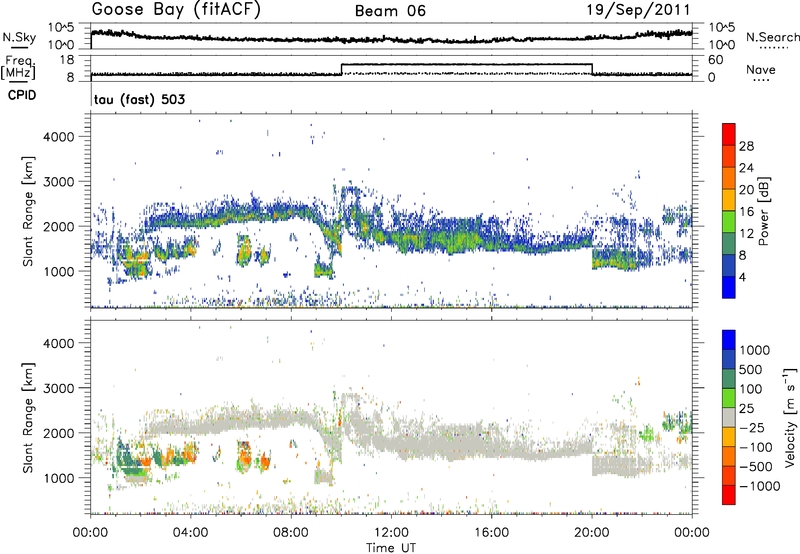Click the "tau (fast) 503" mode text

pos(139,99)
